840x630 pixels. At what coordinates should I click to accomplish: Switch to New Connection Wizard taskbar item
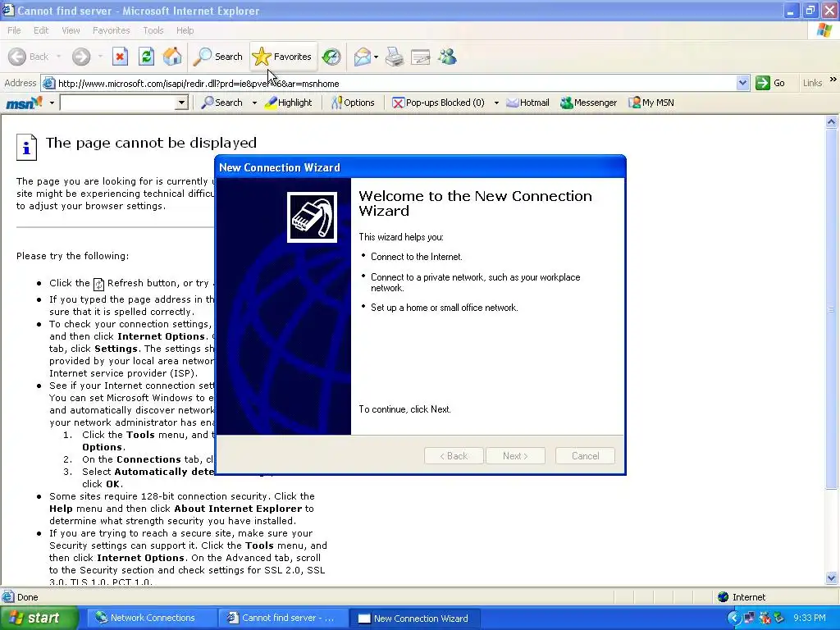pos(413,619)
